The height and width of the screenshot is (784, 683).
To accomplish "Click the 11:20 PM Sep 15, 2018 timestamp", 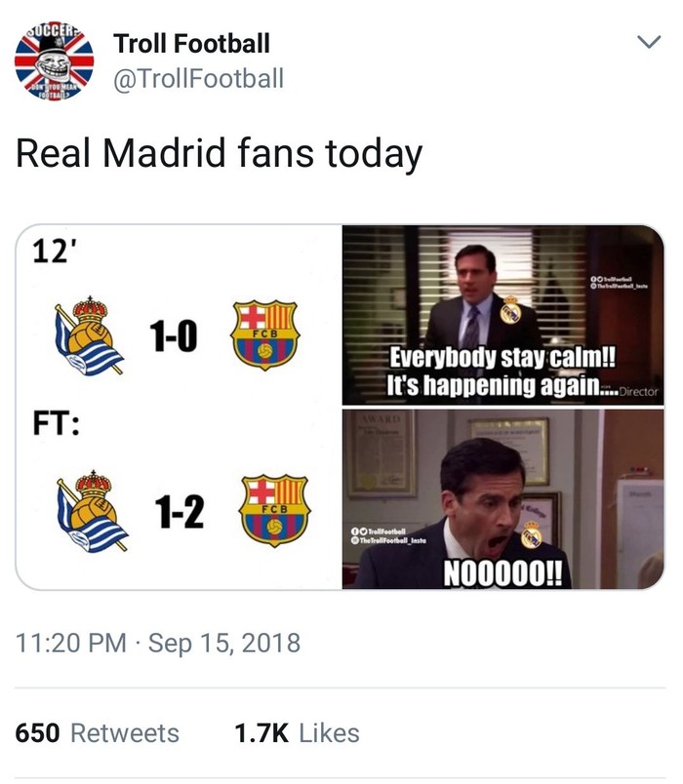I will tap(158, 644).
